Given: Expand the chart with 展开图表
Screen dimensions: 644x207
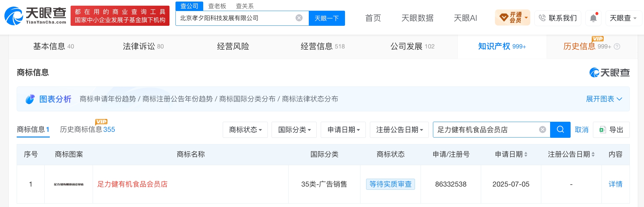Looking at the screenshot, I should (x=604, y=99).
